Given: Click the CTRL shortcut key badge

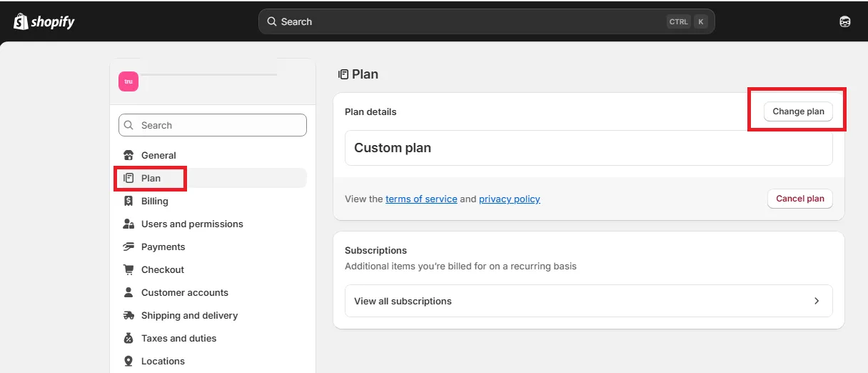Looking at the screenshot, I should coord(679,21).
